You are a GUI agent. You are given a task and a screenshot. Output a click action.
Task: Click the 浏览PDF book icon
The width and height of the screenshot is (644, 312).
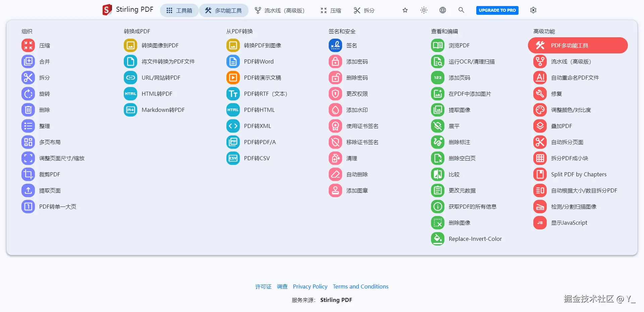[x=438, y=45]
